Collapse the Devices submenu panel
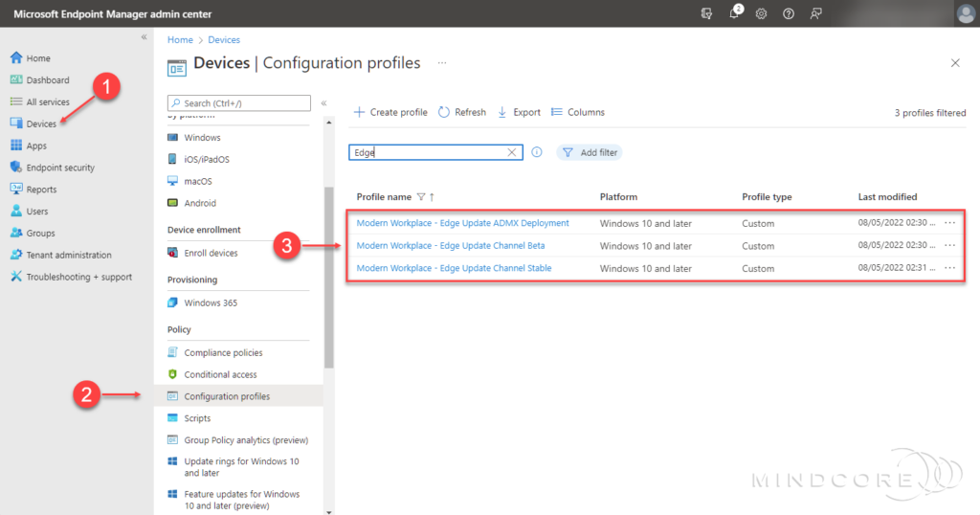The height and width of the screenshot is (515, 980). pos(323,102)
